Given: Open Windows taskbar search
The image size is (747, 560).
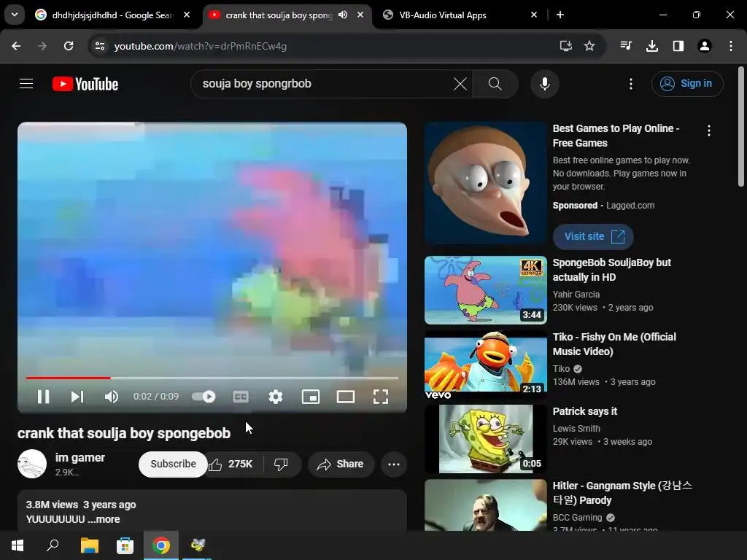Looking at the screenshot, I should 53,545.
